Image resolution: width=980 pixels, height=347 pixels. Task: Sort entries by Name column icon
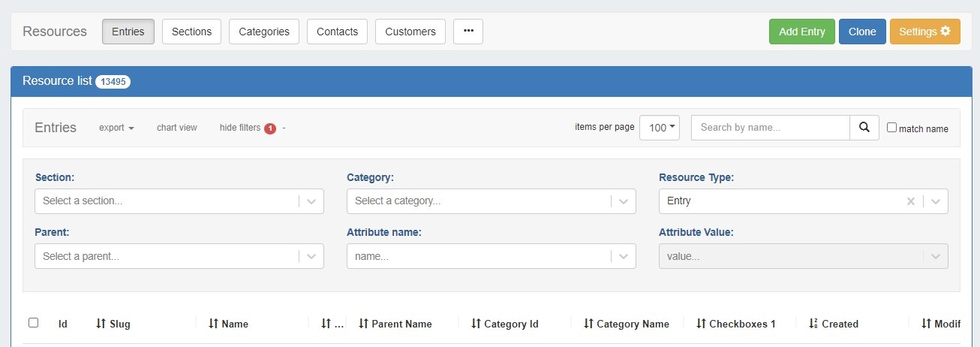point(213,324)
